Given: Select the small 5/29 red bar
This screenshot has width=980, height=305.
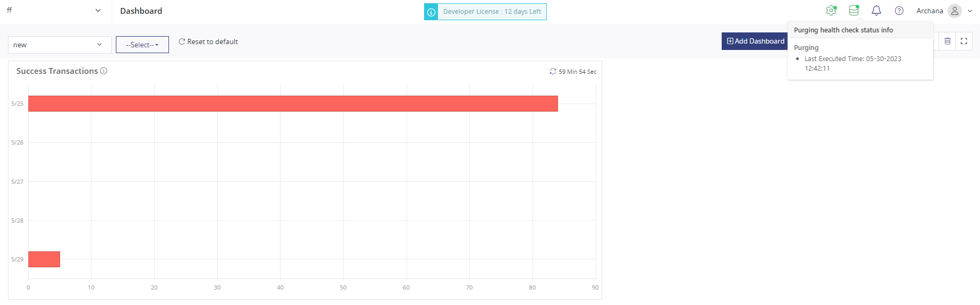Looking at the screenshot, I should coord(44,259).
